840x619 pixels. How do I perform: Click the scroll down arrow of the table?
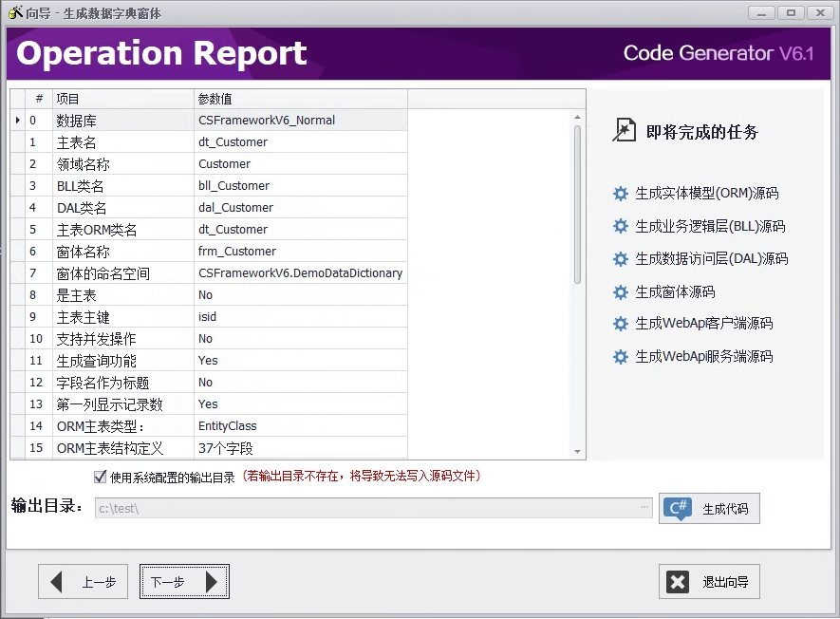pyautogui.click(x=577, y=451)
